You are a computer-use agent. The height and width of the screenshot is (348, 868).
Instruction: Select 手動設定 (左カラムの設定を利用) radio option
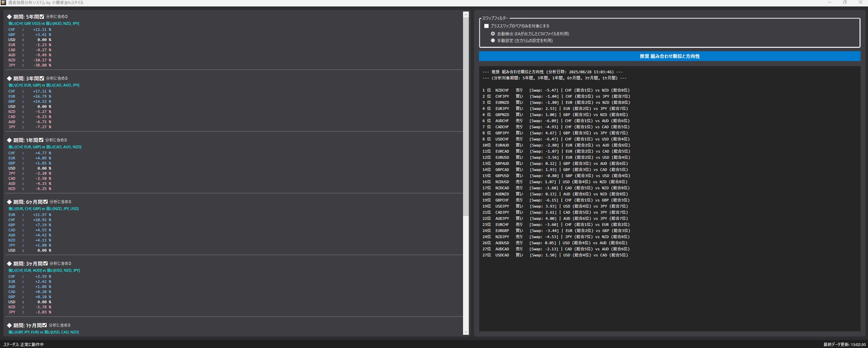493,41
